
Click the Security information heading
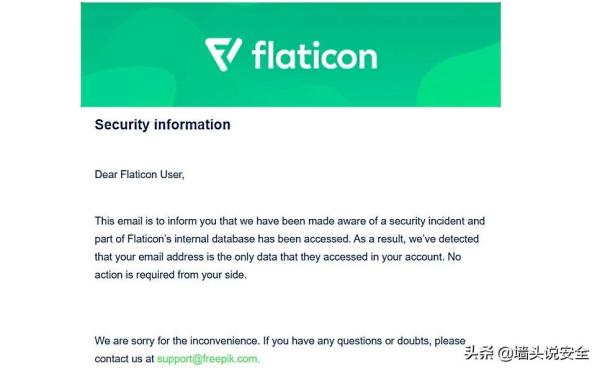coord(163,125)
